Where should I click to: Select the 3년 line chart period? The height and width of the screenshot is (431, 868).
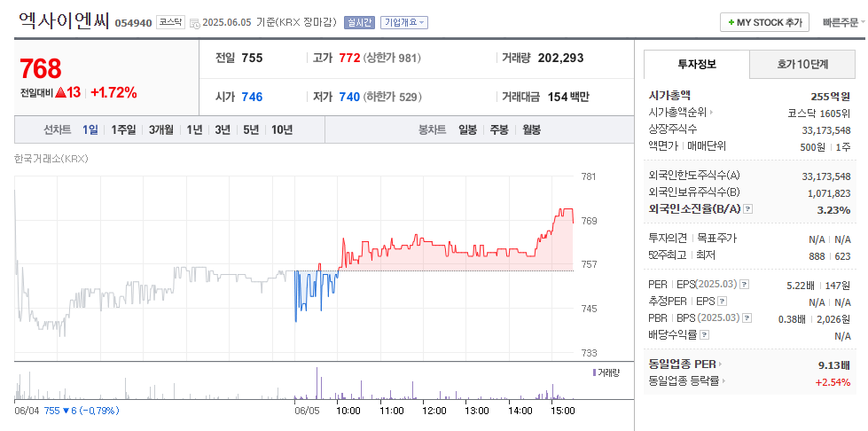coord(223,130)
